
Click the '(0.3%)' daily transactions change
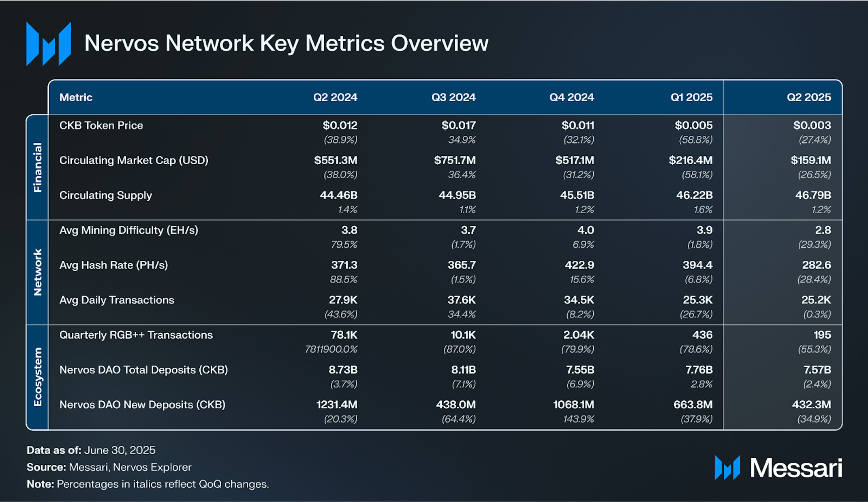(x=817, y=314)
